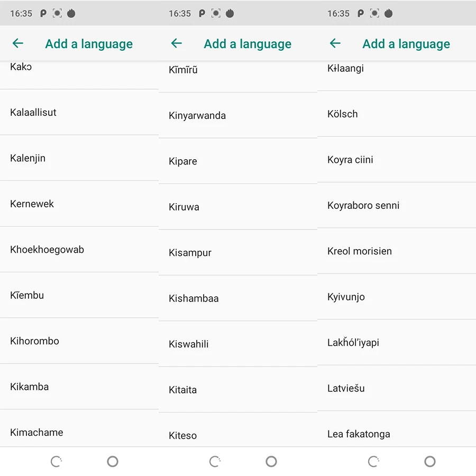Select Latviešu language

pyautogui.click(x=397, y=388)
